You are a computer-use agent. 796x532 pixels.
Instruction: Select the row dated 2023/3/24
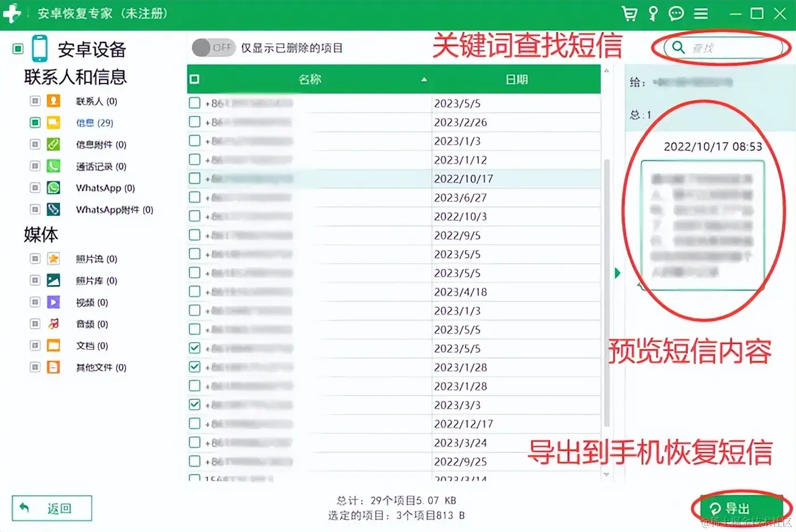394,442
